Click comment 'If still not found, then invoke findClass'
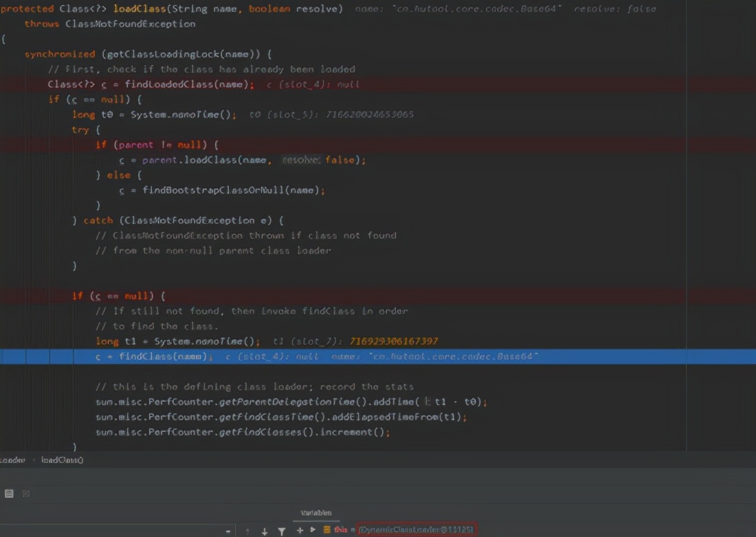The height and width of the screenshot is (537, 756). pyautogui.click(x=252, y=311)
